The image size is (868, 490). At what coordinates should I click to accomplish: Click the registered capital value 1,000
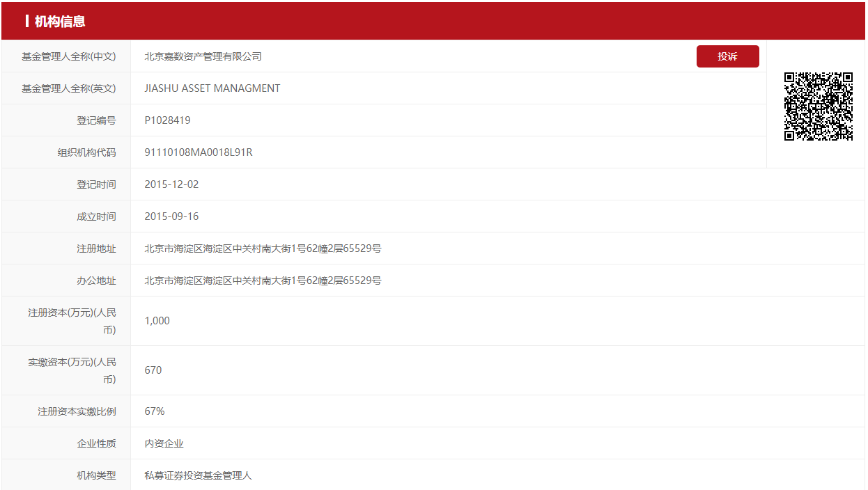157,321
